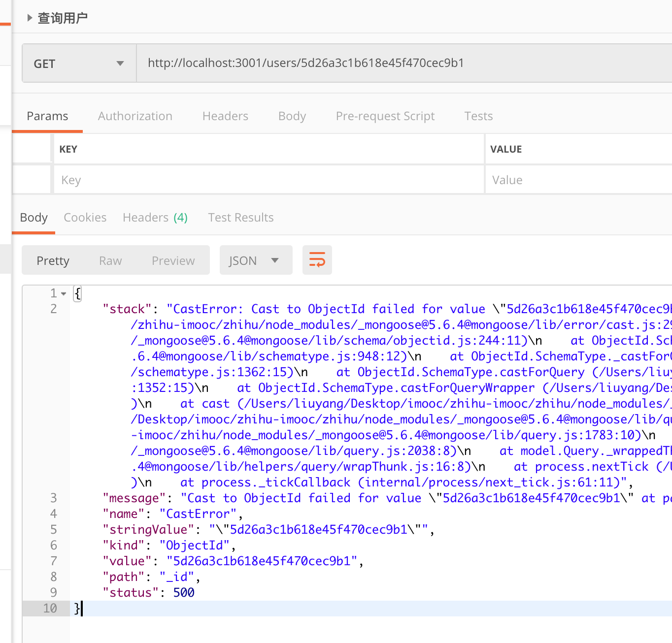Screen dimensions: 672x643
Task: Click the "message" key on line 3
Action: 134,498
